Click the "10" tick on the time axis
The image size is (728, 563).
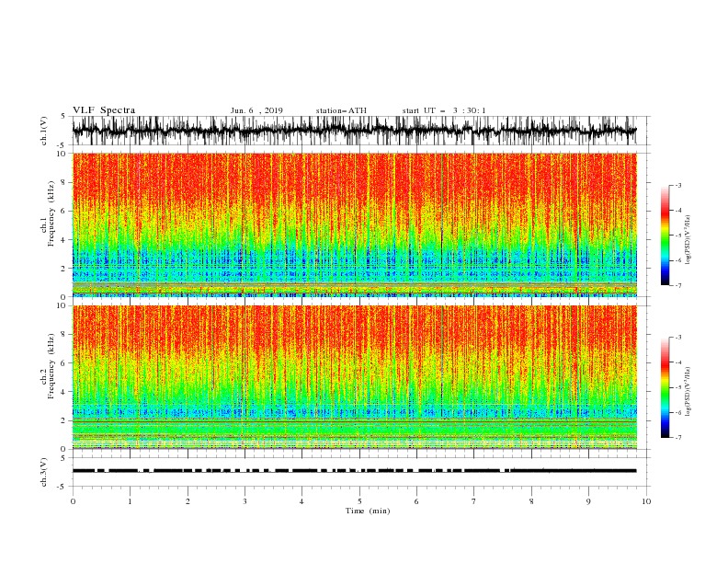[646, 501]
